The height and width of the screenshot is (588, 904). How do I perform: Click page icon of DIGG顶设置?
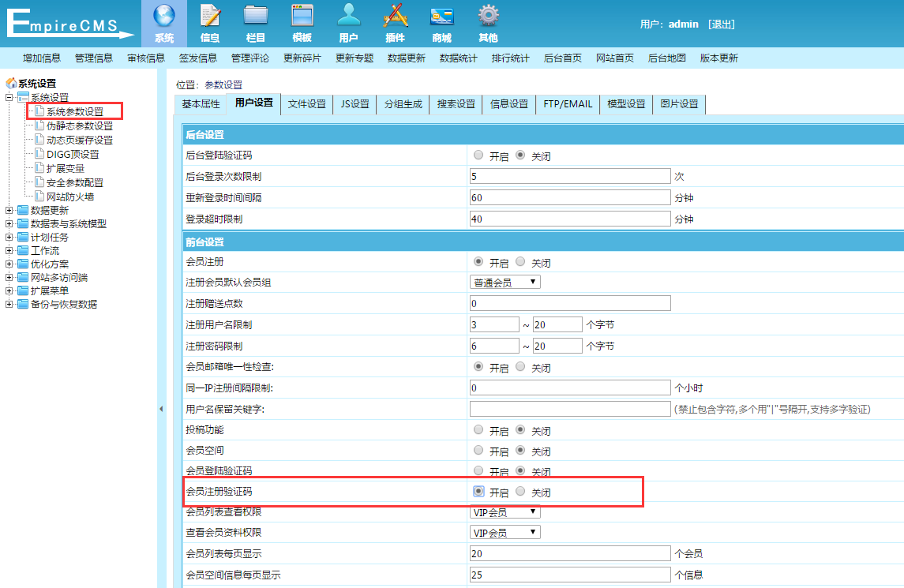pyautogui.click(x=39, y=153)
